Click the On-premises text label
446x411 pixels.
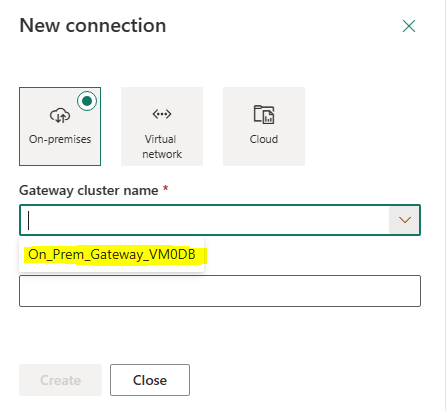[60, 139]
